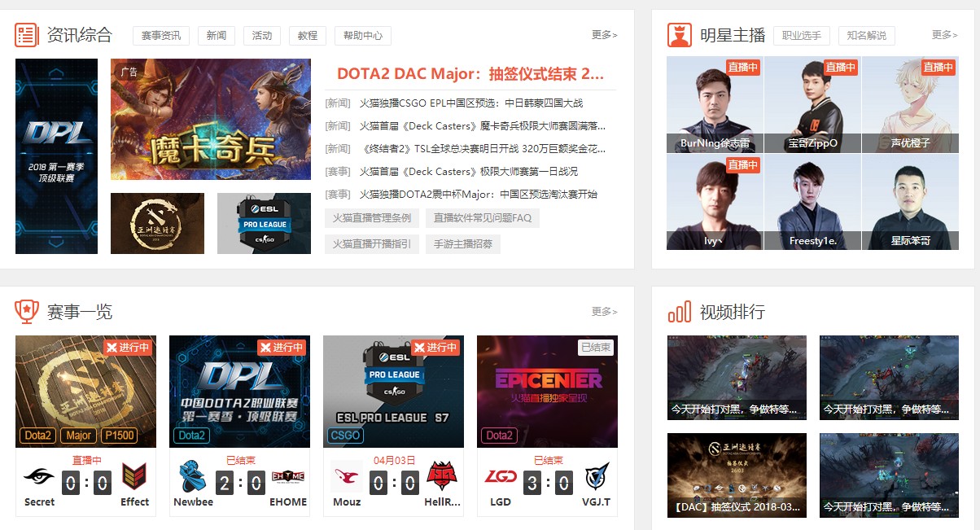Viewport: 980px width, 530px height.
Task: Open news 终结者2 TSL全球总决赛
Action: tap(483, 149)
